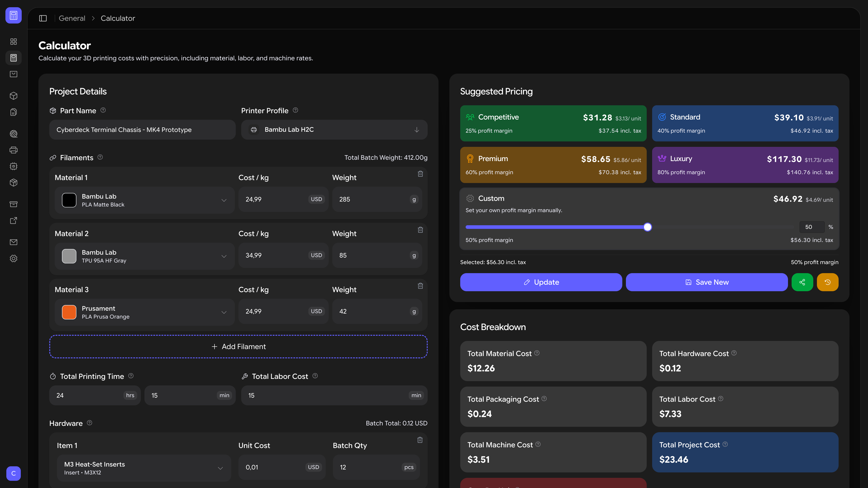Open calculation history with the orange clock button
The width and height of the screenshot is (868, 488).
[828, 282]
